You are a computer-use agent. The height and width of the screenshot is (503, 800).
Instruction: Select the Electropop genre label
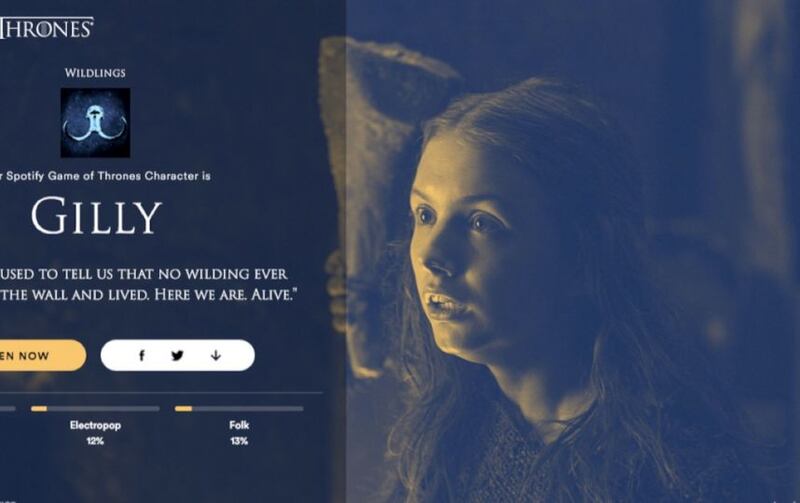coord(95,425)
